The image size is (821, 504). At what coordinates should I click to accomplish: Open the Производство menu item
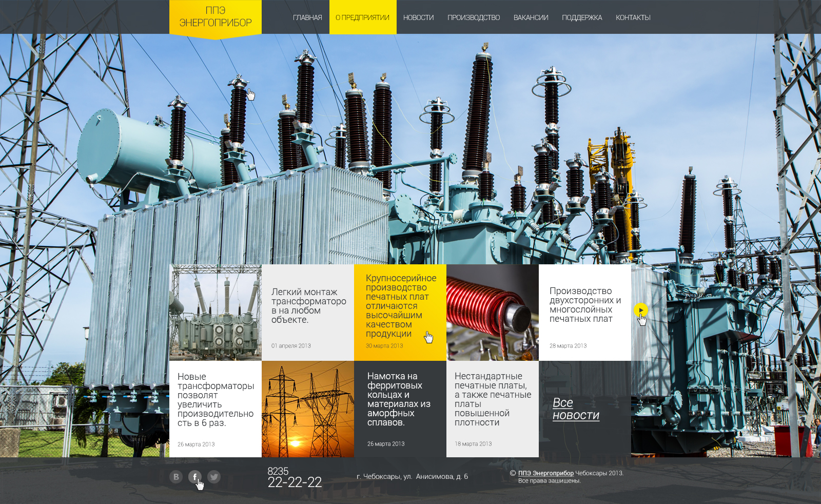[473, 17]
